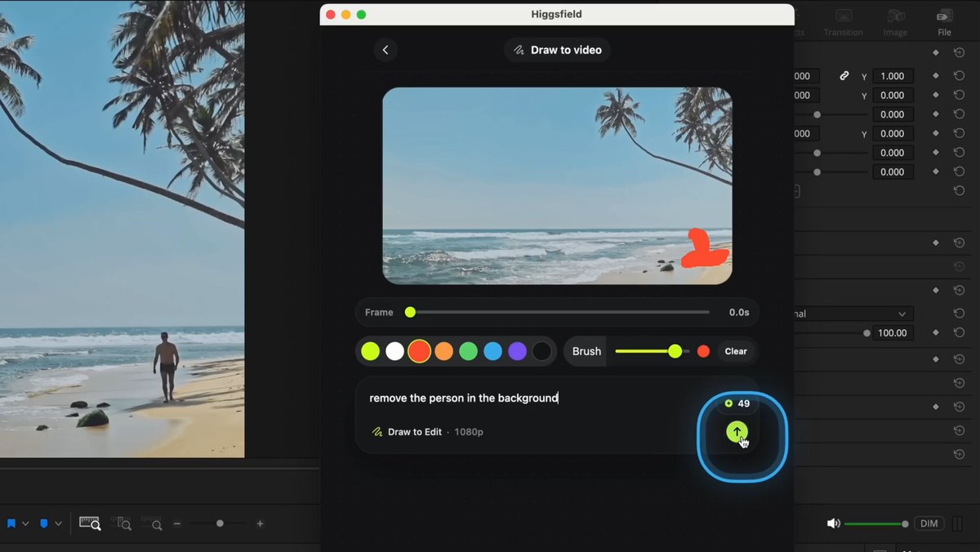Select the purple color swatch

(517, 351)
